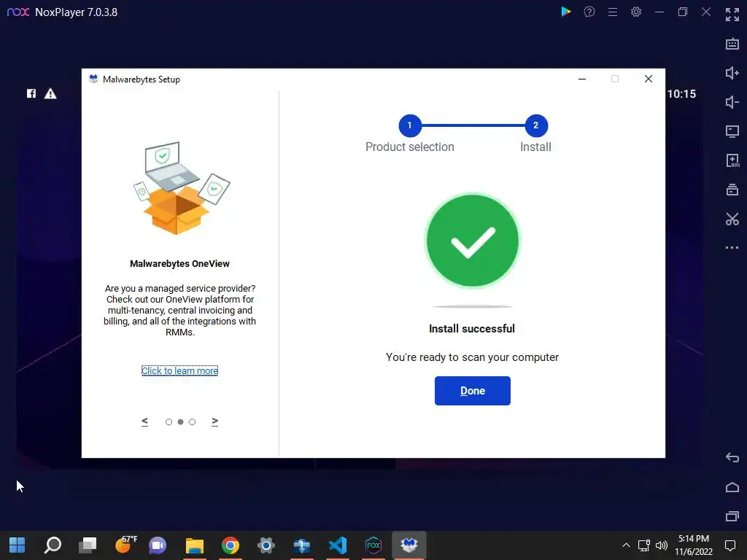The width and height of the screenshot is (747, 560).
Task: Click the Install successful text
Action: pyautogui.click(x=472, y=329)
